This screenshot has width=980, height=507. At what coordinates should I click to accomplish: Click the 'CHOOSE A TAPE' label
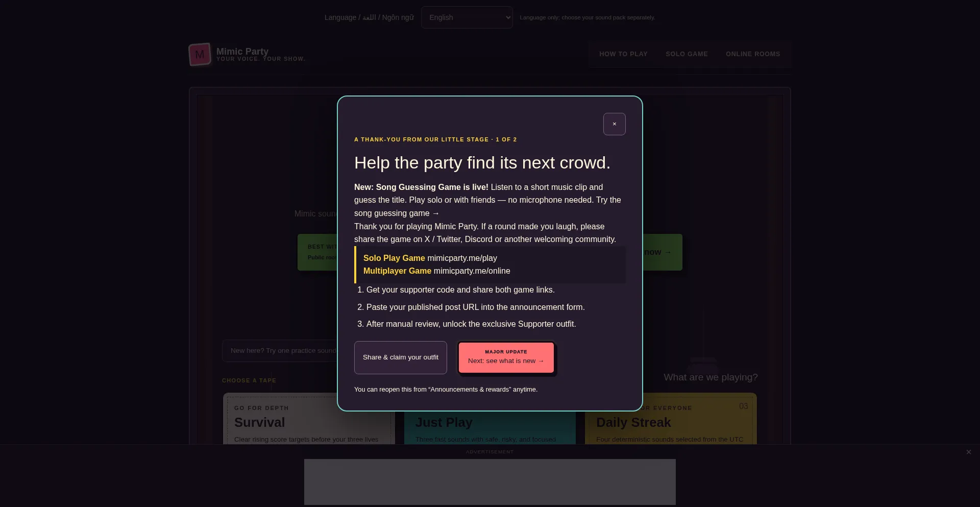[249, 380]
